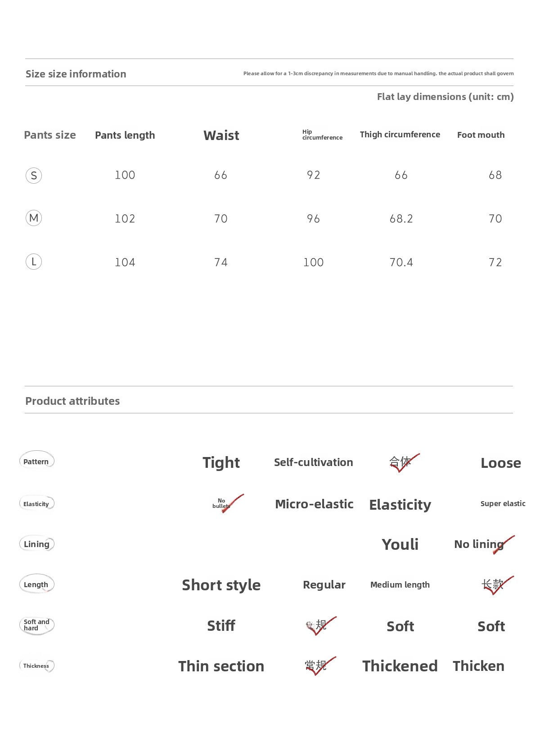This screenshot has width=540, height=756.
Task: Click the S size circle icon
Action: 34,175
